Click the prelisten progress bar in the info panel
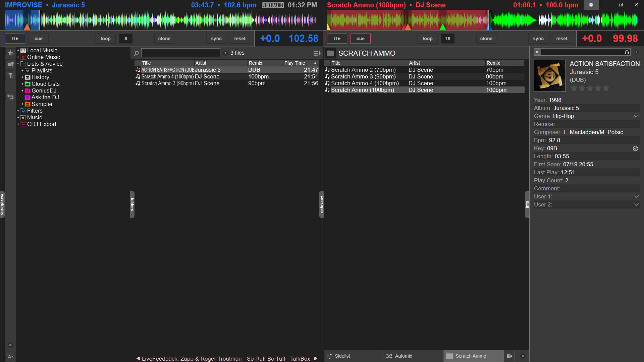 pos(582,52)
